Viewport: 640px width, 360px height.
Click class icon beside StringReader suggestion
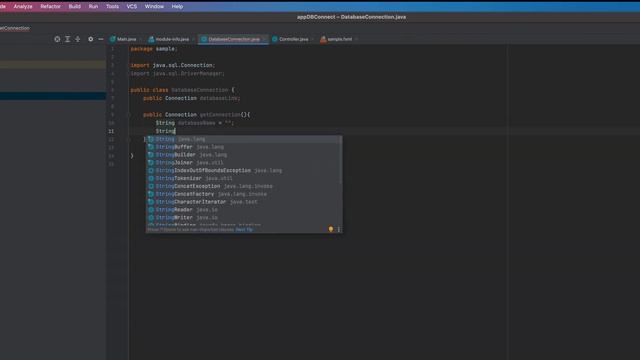(x=151, y=210)
